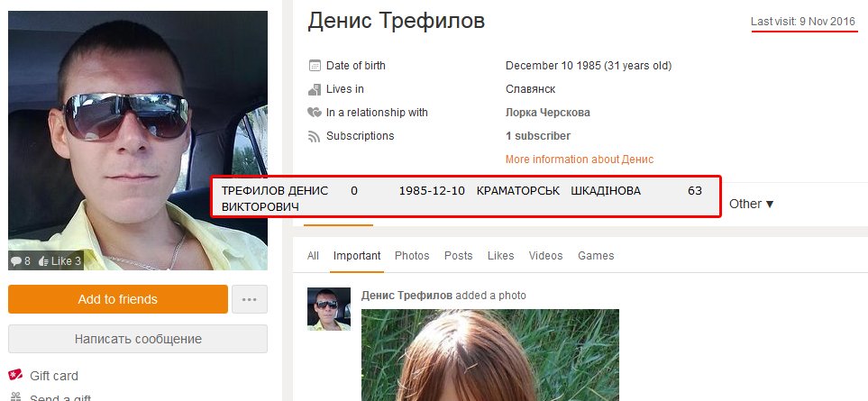Open the Лорка Черскова profile link
Viewport: 868px width, 401px height.
(547, 113)
